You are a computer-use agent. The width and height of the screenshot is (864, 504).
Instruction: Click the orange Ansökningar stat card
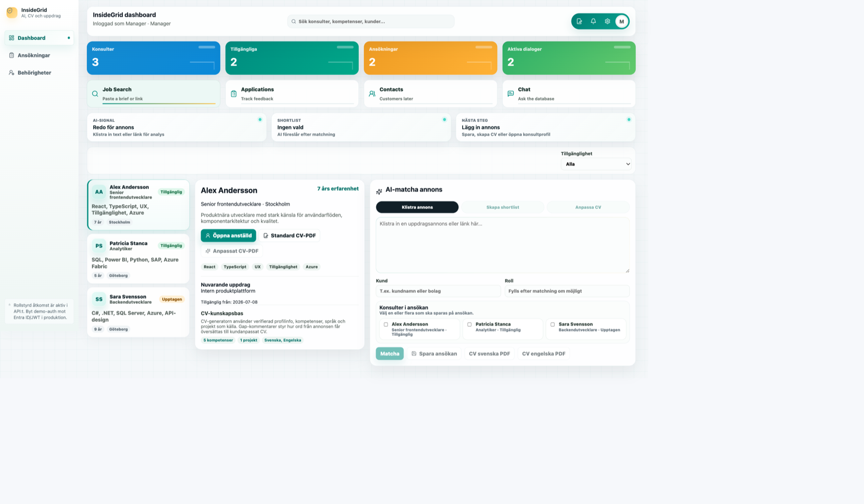(x=431, y=58)
